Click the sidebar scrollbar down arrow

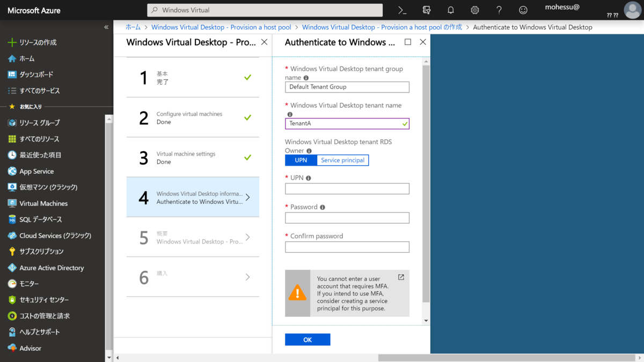[109, 357]
